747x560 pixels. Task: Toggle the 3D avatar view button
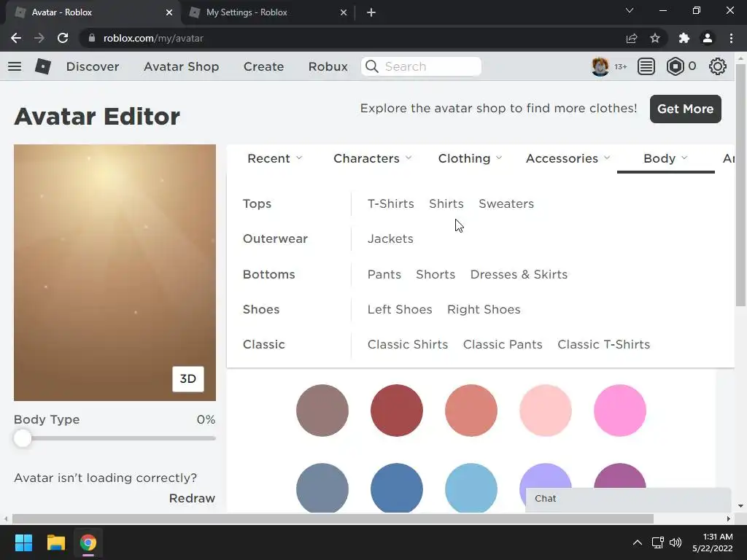coord(187,379)
